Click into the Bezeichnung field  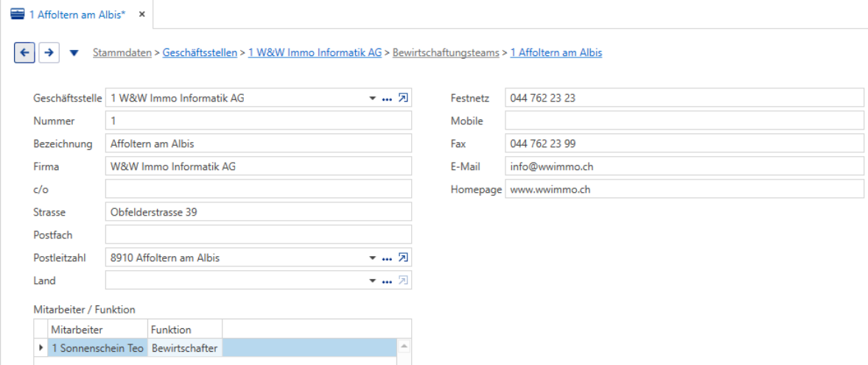coord(259,143)
